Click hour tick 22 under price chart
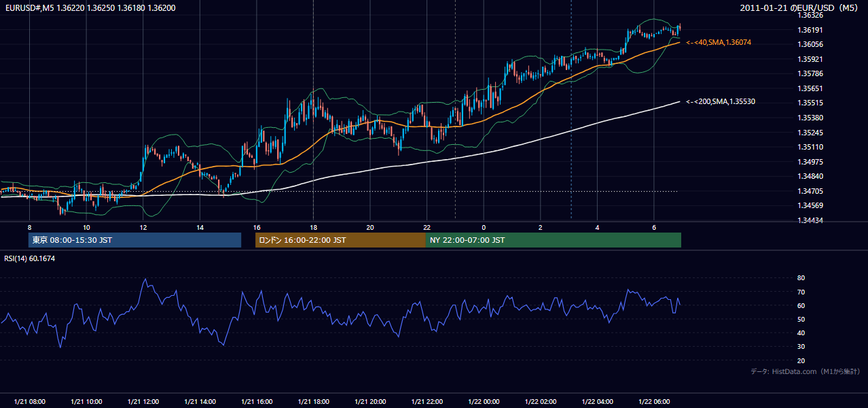The width and height of the screenshot is (868, 408). (x=427, y=227)
